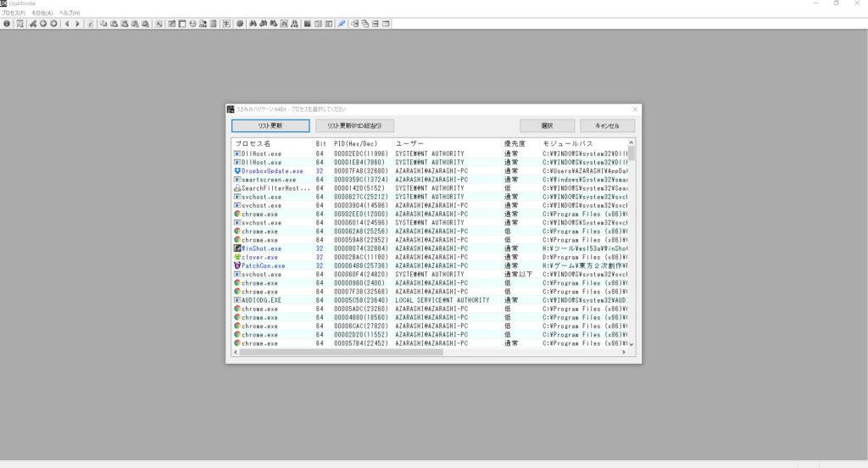Sort by the モジュールパス column header
Image resolution: width=868 pixels, height=468 pixels.
click(583, 143)
